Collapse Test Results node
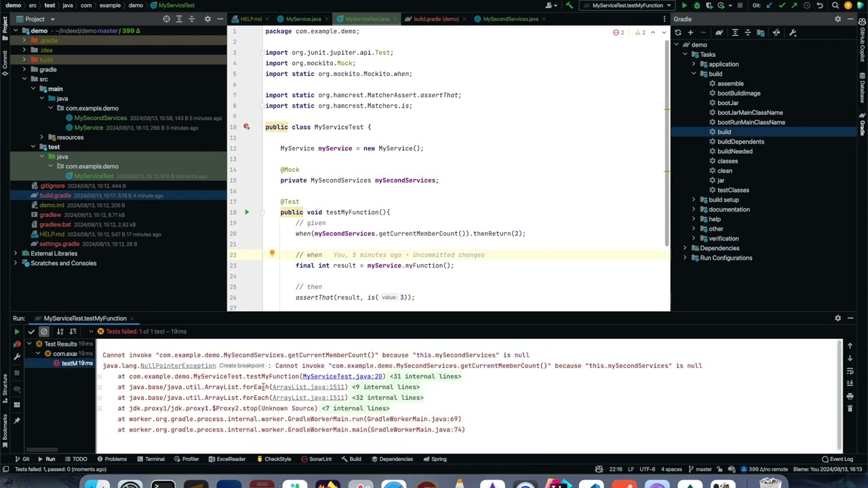Screen dimensions: 868x488 click(30, 344)
